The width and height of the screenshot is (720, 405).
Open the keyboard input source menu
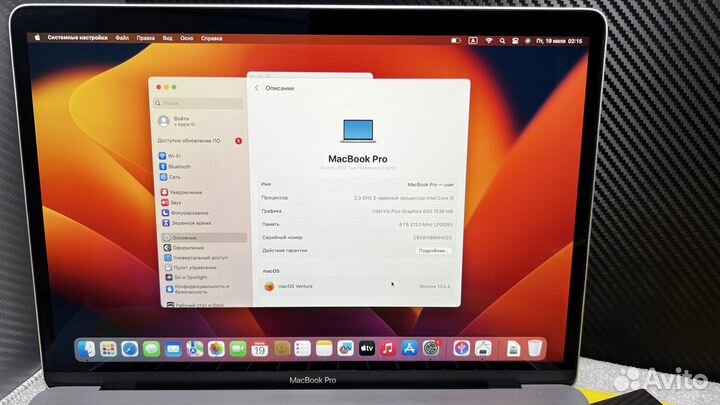point(472,41)
